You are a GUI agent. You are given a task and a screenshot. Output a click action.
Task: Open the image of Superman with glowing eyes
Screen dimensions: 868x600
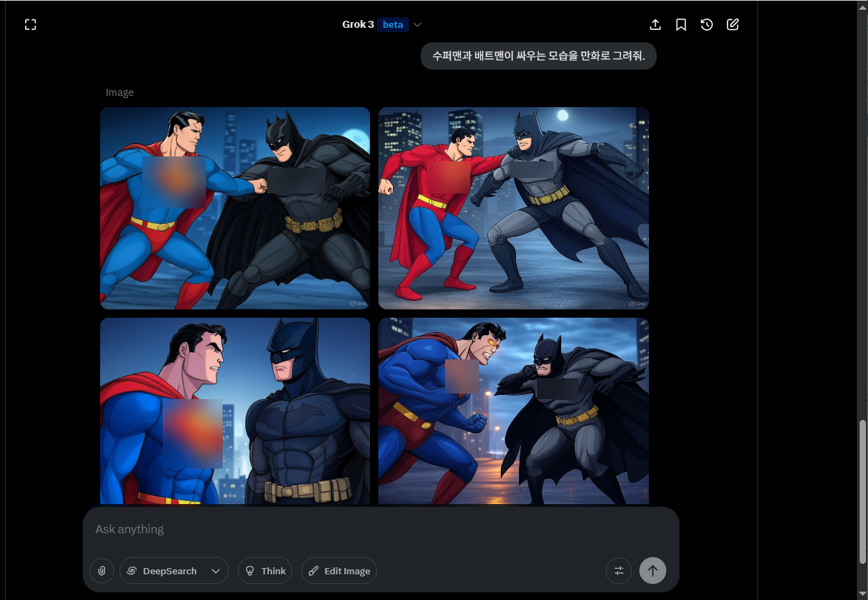(x=513, y=411)
